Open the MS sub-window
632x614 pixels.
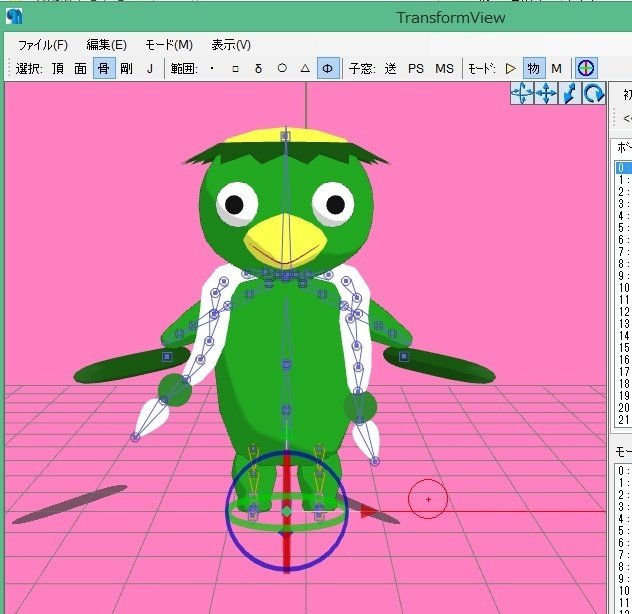pos(444,69)
